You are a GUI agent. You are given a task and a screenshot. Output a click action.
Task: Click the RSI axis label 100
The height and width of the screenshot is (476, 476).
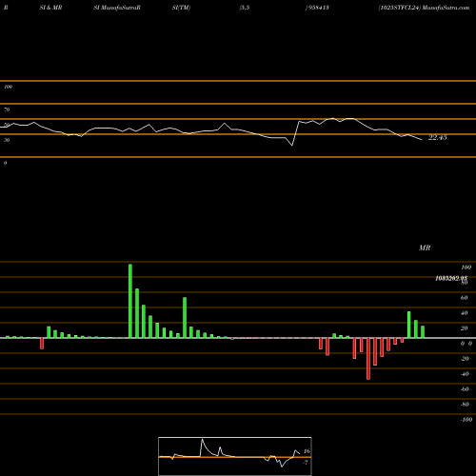(8, 87)
